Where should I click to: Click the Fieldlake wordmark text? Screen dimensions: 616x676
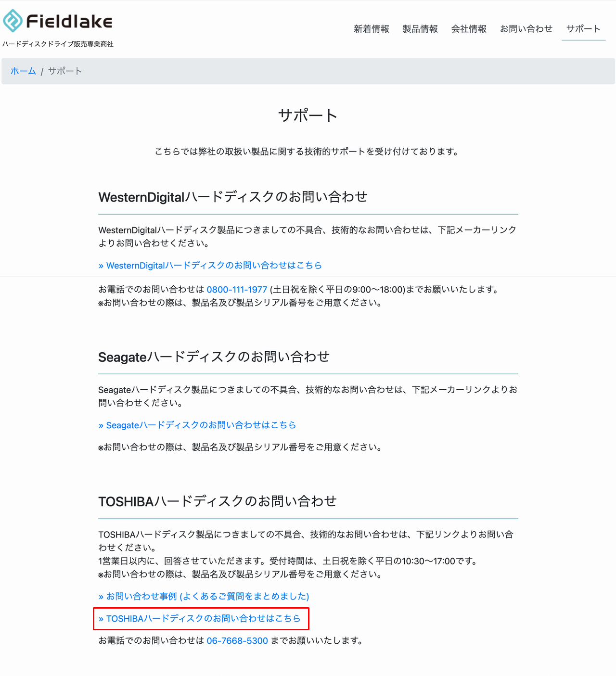pos(69,21)
